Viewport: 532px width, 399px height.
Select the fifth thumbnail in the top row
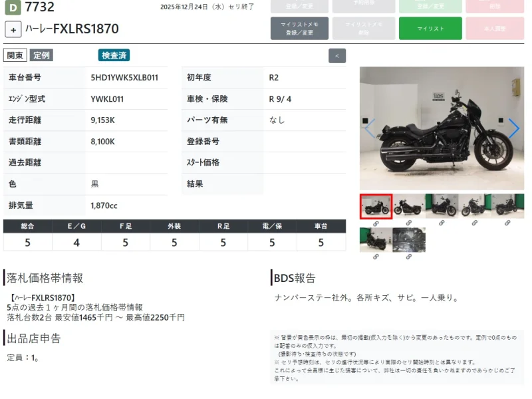(507, 206)
